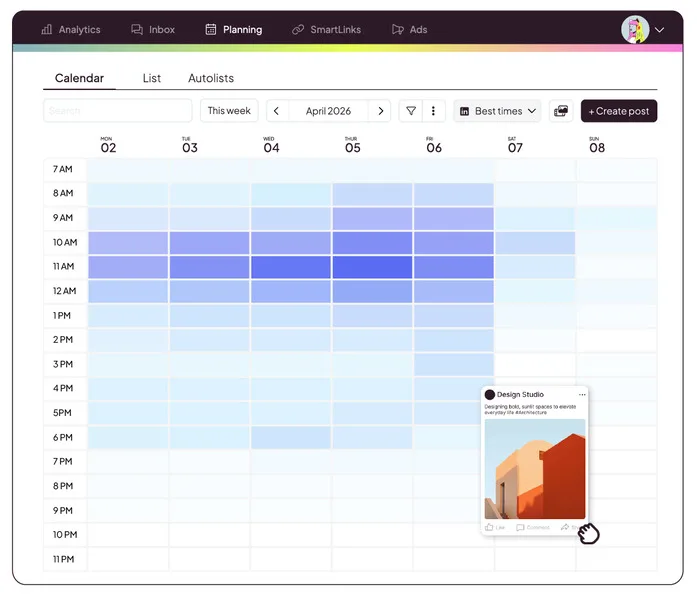The width and height of the screenshot is (697, 596).
Task: Expand the profile account chevron
Action: tap(660, 30)
